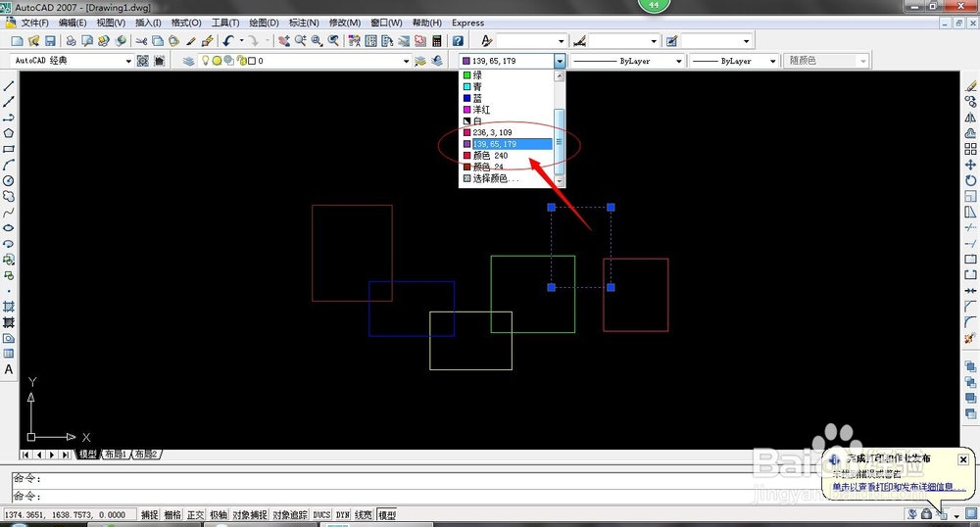Image resolution: width=980 pixels, height=527 pixels.
Task: Toggle DYN dynamic input
Action: coord(342,515)
